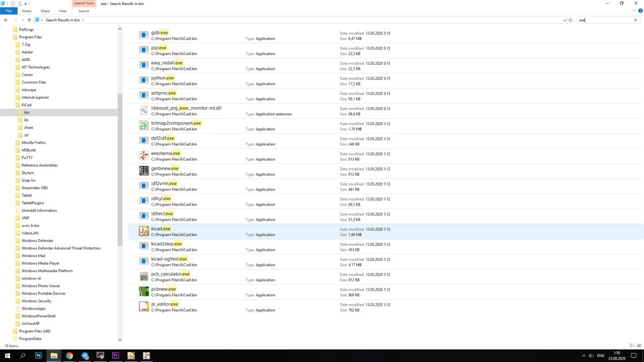Select the pcb_calculator.exe icon

(143, 277)
